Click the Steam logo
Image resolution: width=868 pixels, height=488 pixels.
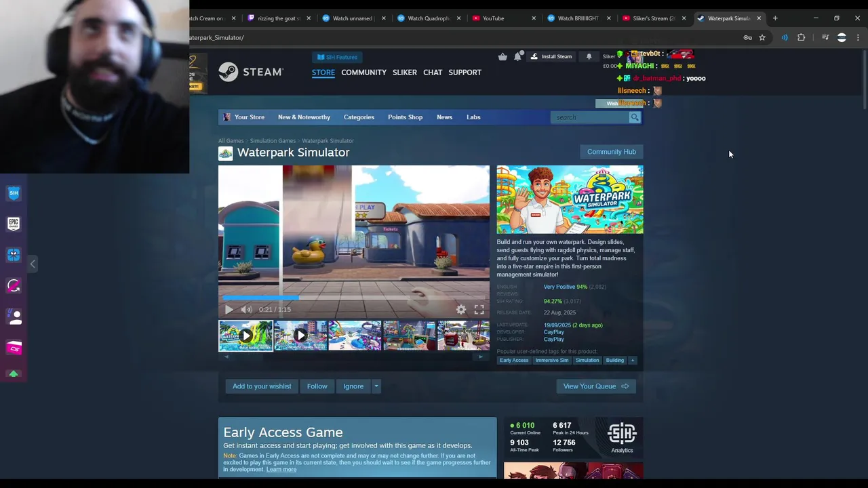tap(250, 72)
